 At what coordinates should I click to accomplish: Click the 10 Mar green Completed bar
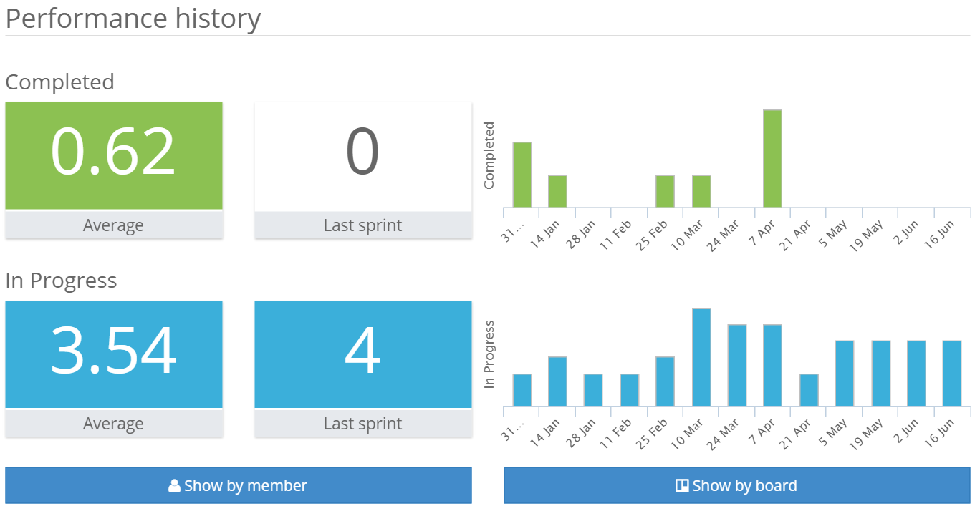click(701, 191)
